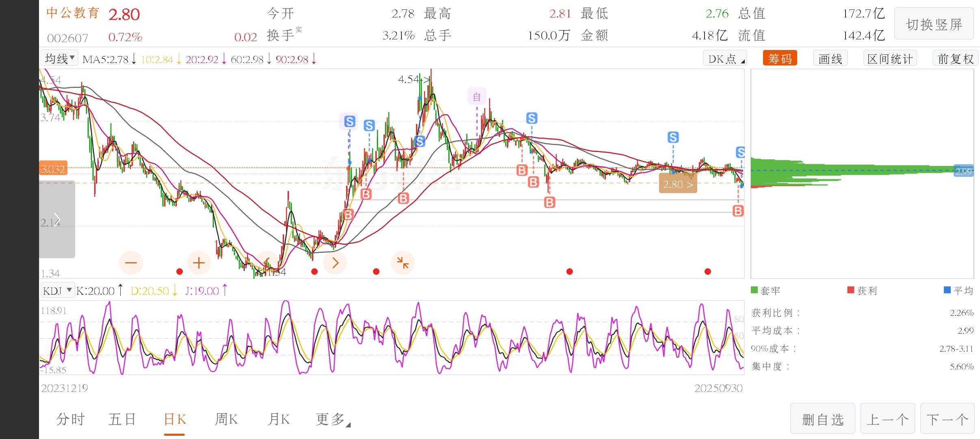Image resolution: width=980 pixels, height=439 pixels.
Task: Click the 下一个 next stock button
Action: pyautogui.click(x=947, y=419)
